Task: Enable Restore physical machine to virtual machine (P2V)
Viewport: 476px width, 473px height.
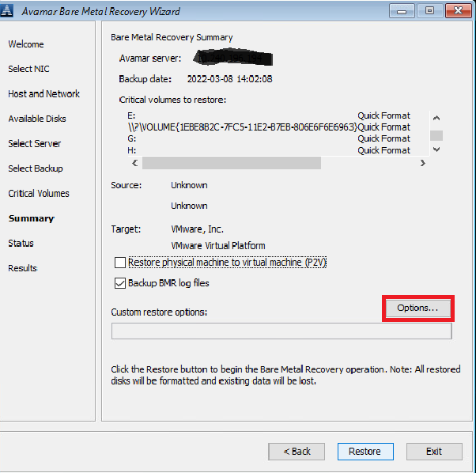Action: (x=120, y=263)
